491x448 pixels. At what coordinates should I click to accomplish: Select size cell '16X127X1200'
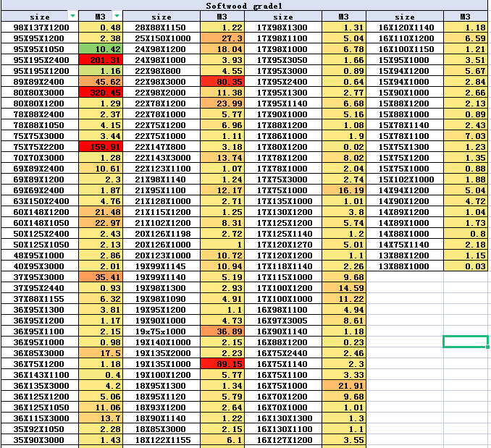click(283, 440)
